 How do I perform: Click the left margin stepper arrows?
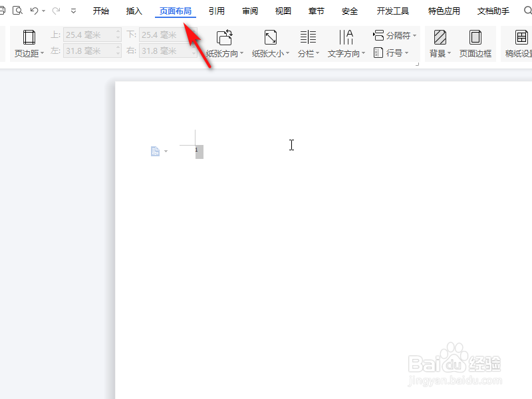click(x=118, y=51)
